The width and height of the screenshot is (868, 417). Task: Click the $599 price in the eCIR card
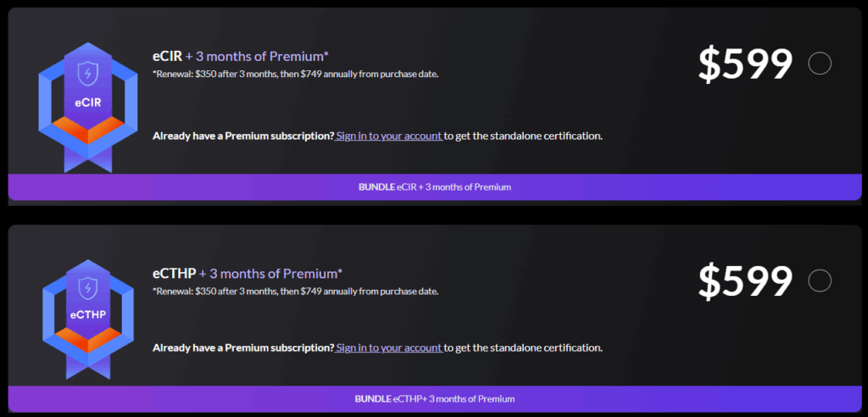coord(745,64)
